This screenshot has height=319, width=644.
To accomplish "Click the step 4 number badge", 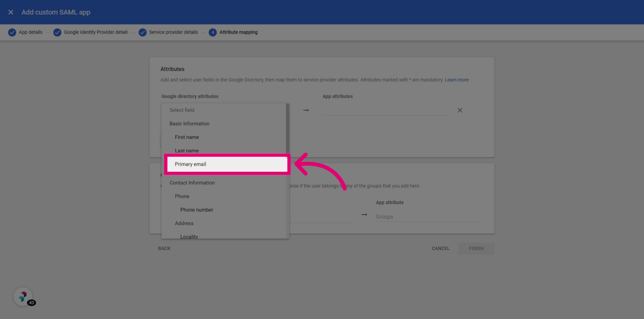I will 213,32.
